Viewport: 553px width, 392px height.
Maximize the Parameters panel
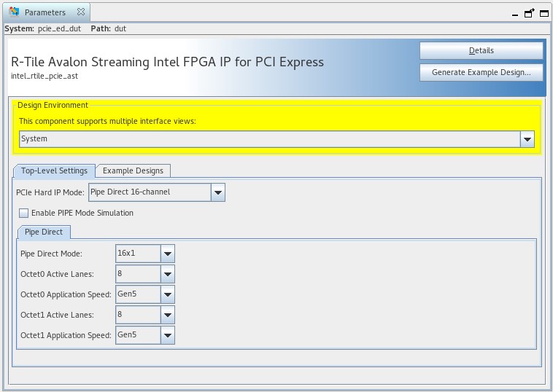[x=544, y=13]
